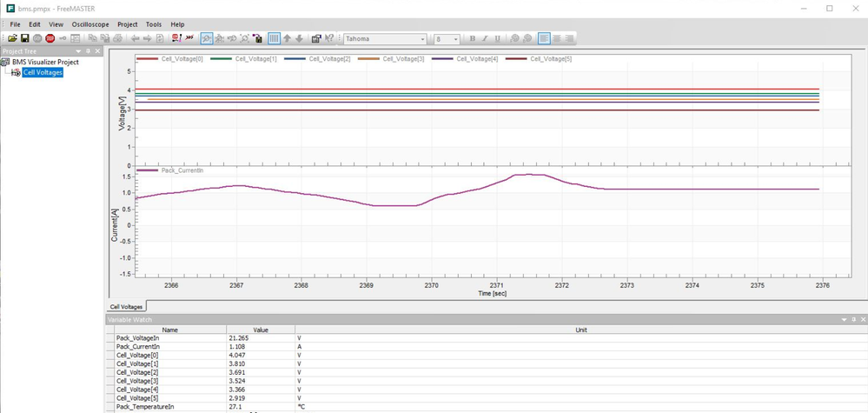868x413 pixels.
Task: Open the File menu
Action: tap(15, 24)
